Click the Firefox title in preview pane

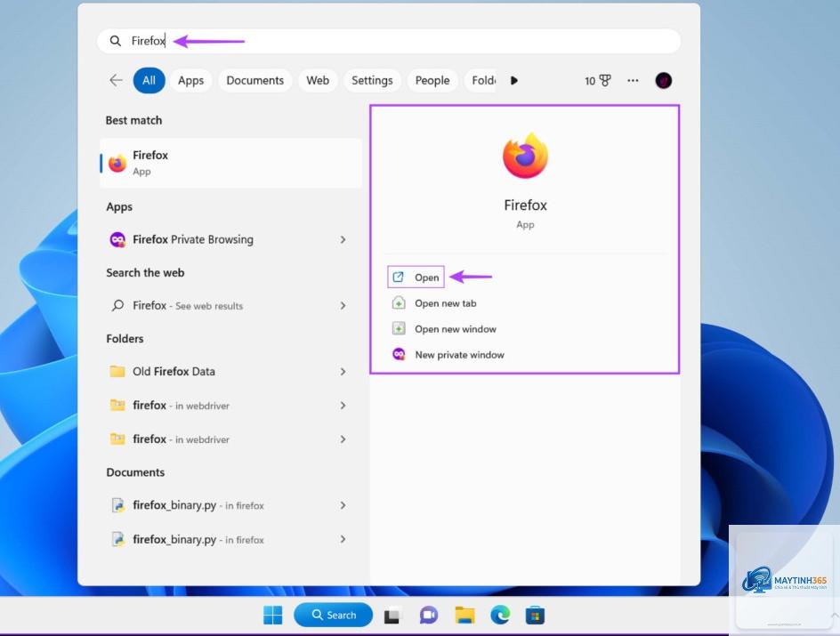(525, 205)
